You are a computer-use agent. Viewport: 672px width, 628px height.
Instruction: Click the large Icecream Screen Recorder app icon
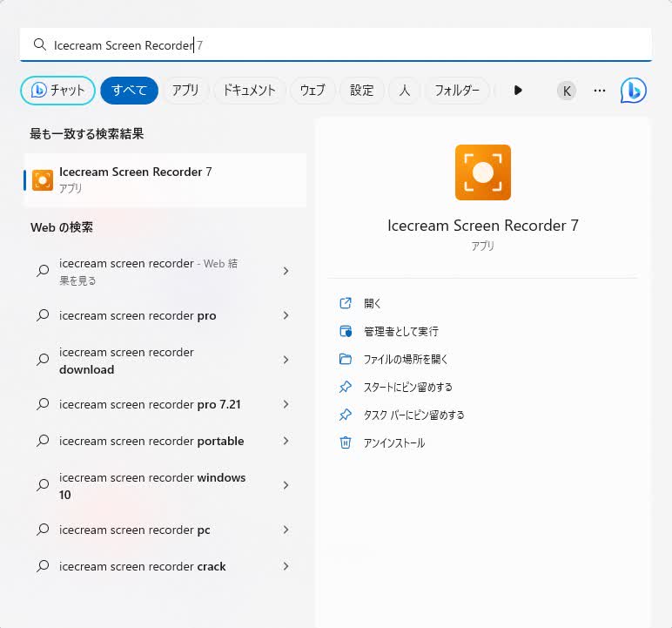(482, 172)
